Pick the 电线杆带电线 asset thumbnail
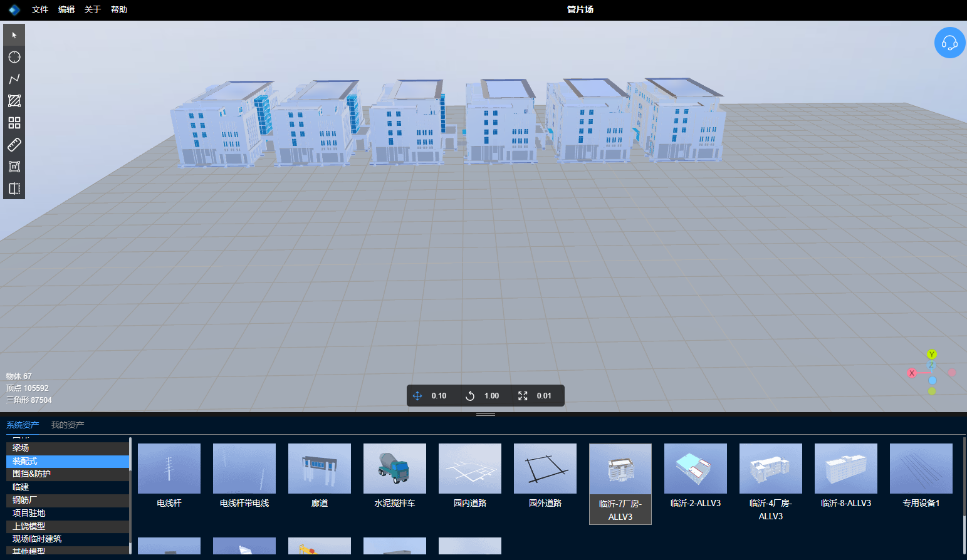Viewport: 967px width, 560px height. 244,469
